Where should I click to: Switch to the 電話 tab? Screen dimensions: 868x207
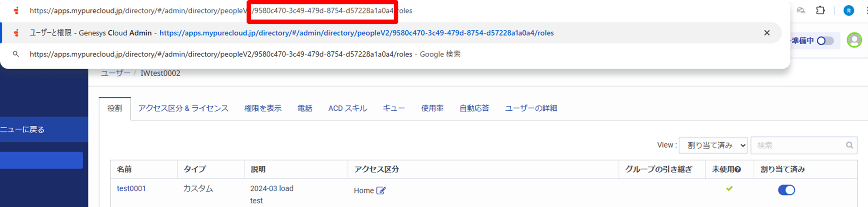[305, 108]
